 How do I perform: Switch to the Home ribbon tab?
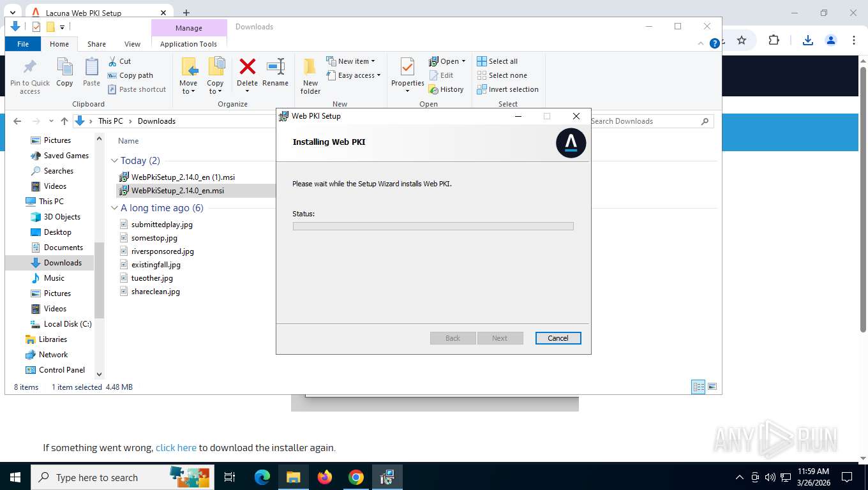tap(59, 44)
